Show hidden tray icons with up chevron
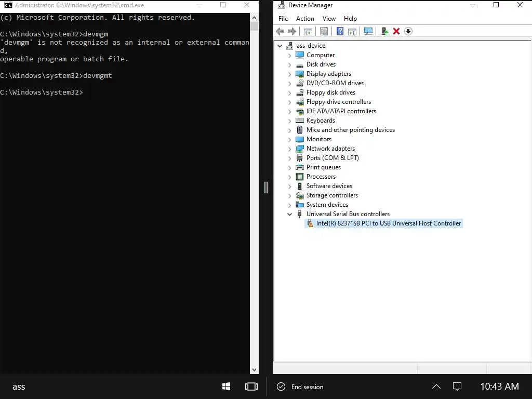Screen dimensions: 532x399 pos(436,387)
